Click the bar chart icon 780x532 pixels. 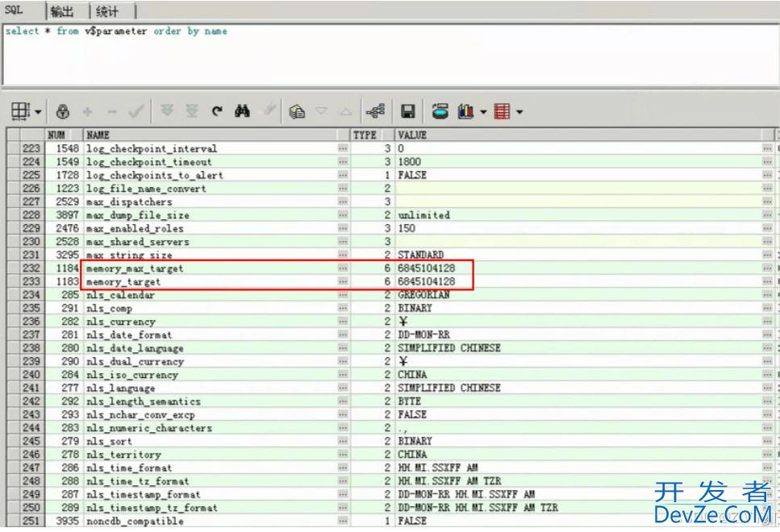pos(465,111)
